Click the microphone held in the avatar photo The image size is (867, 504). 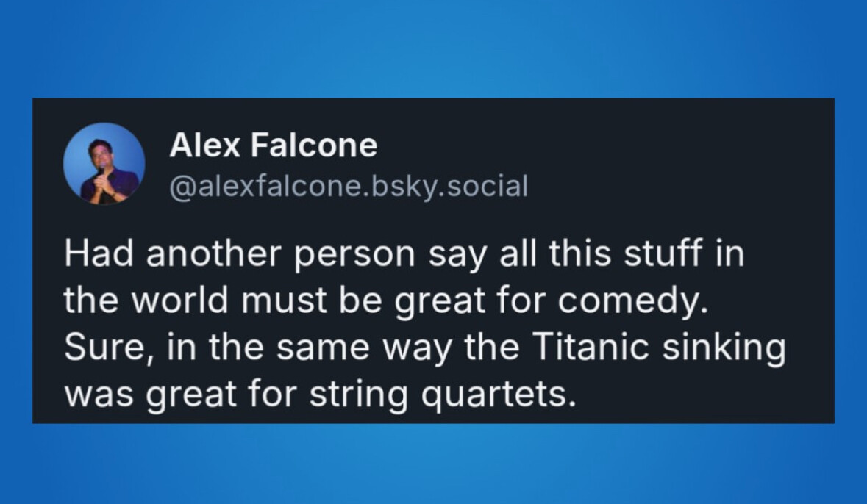pyautogui.click(x=101, y=169)
